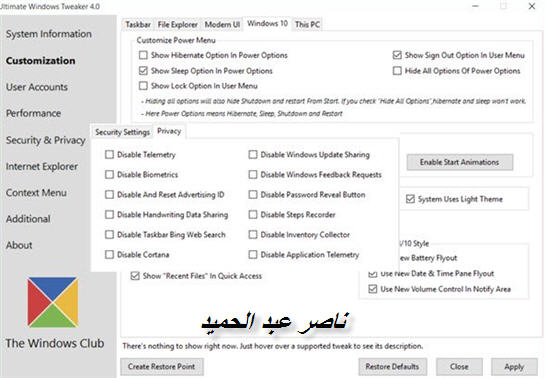Open Security & Privacy section in sidebar

(x=46, y=140)
